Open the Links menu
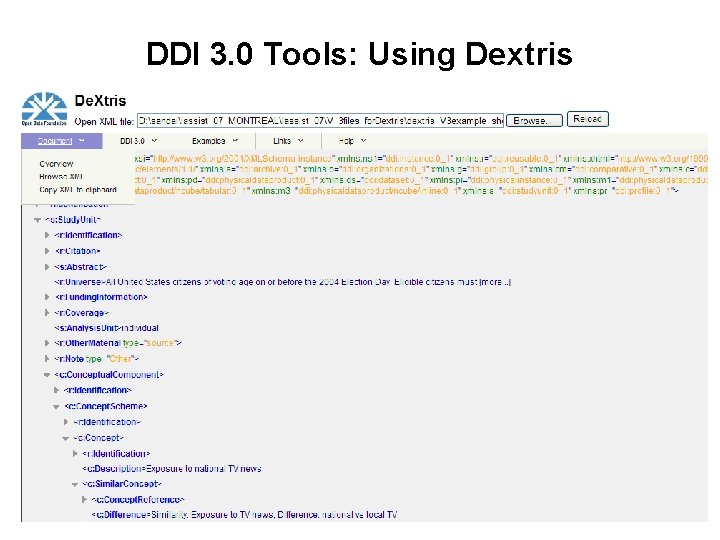This screenshot has width=720, height=540. pyautogui.click(x=288, y=141)
